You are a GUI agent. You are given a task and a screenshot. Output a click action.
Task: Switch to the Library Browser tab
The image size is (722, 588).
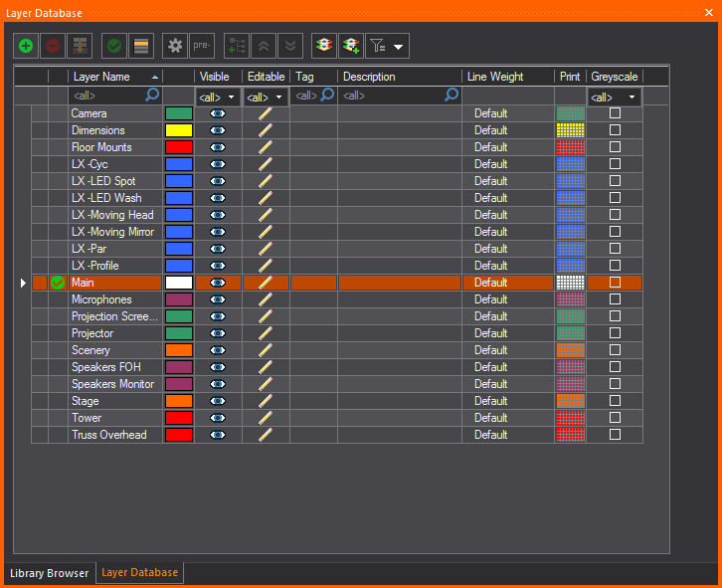(x=49, y=573)
